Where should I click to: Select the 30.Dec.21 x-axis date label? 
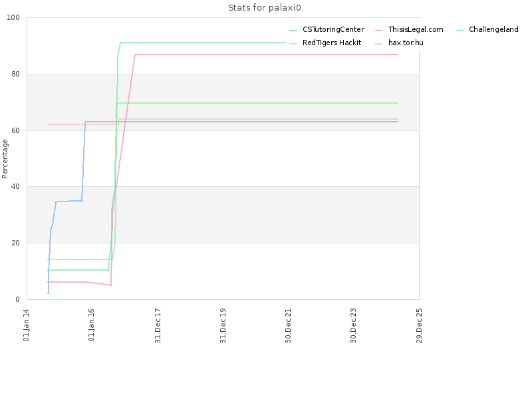coord(289,326)
